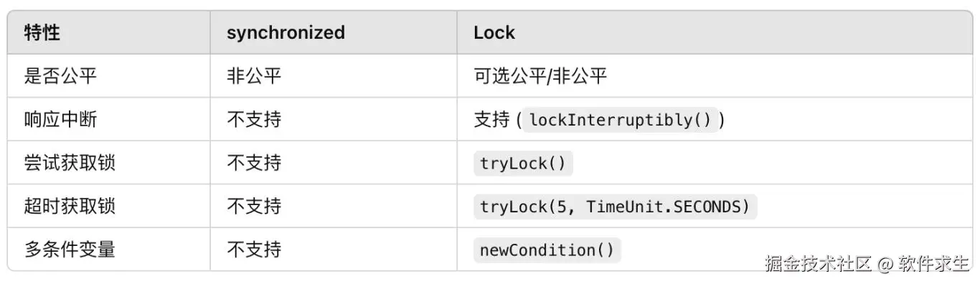Select the 尝试获取锁 row label
980x284 pixels.
tap(70, 163)
